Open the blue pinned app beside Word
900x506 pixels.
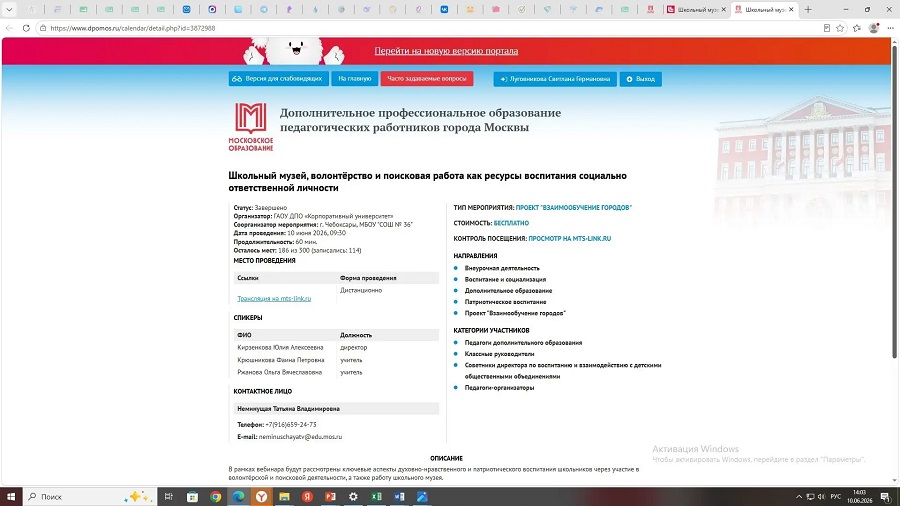[422, 497]
